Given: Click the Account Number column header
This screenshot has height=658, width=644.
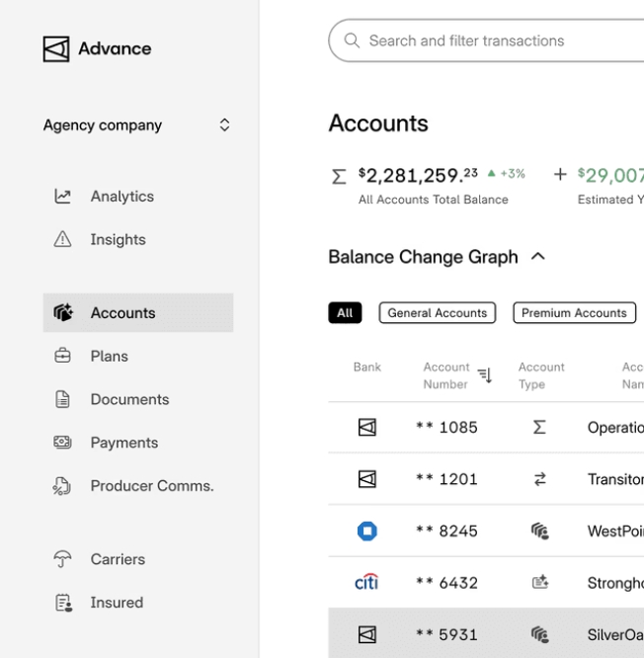Looking at the screenshot, I should 446,375.
